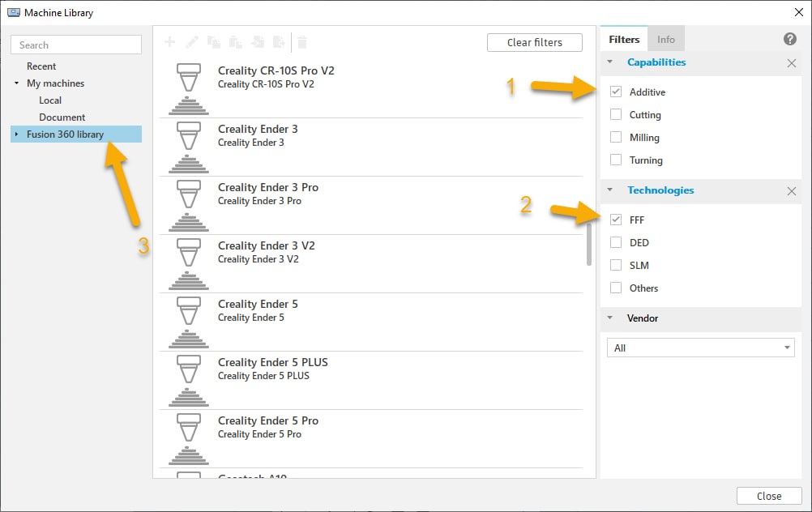Click the trash delete machine icon
The width and height of the screenshot is (812, 512).
tap(302, 42)
